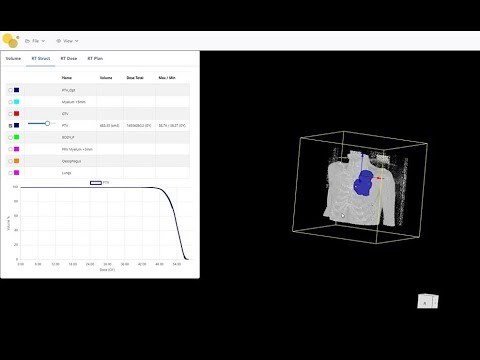Enable the Myelum +5mm structure checkbox
The height and width of the screenshot is (360, 480).
pos(10,102)
